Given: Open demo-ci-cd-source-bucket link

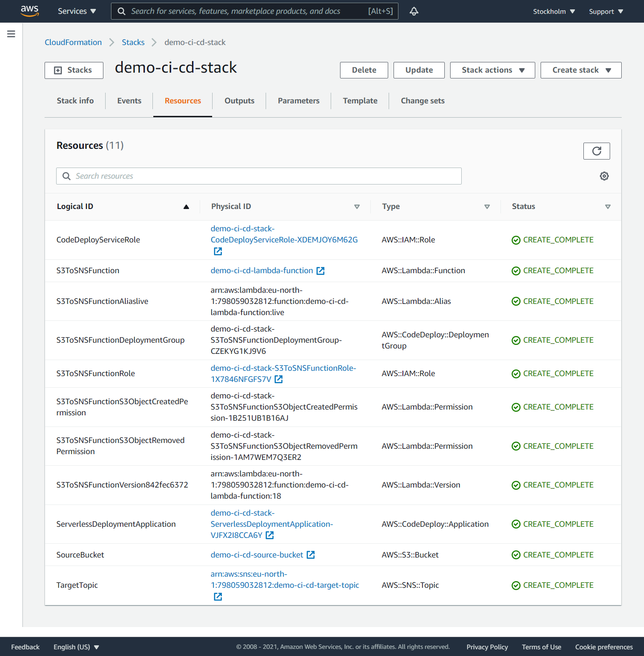Looking at the screenshot, I should (x=257, y=555).
